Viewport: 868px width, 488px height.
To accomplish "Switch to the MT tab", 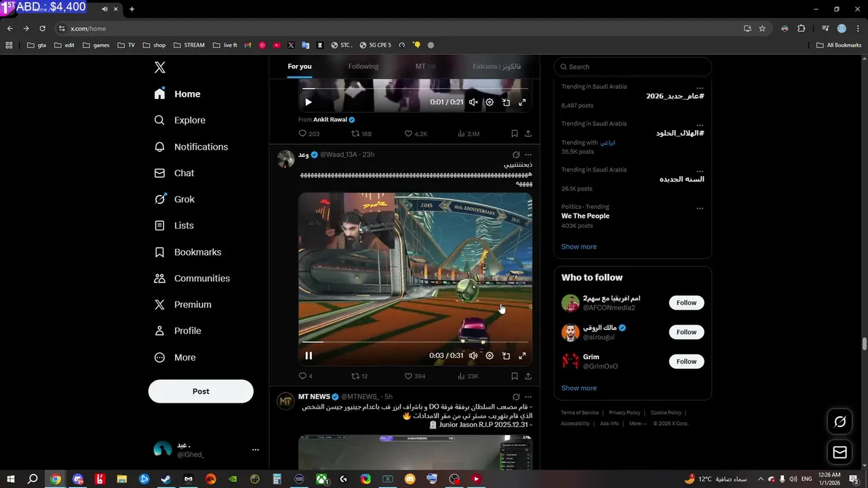I will click(425, 66).
